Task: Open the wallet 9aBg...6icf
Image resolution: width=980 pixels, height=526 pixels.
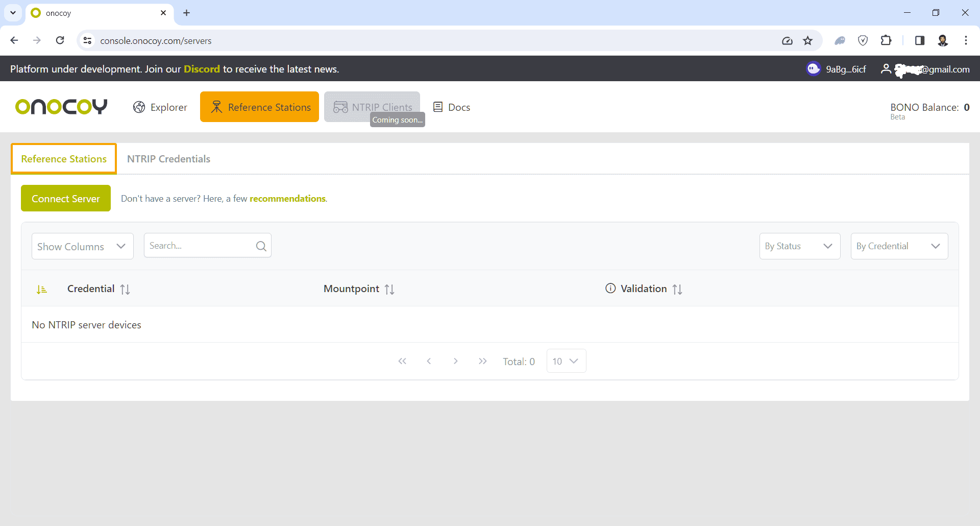Action: click(x=836, y=69)
